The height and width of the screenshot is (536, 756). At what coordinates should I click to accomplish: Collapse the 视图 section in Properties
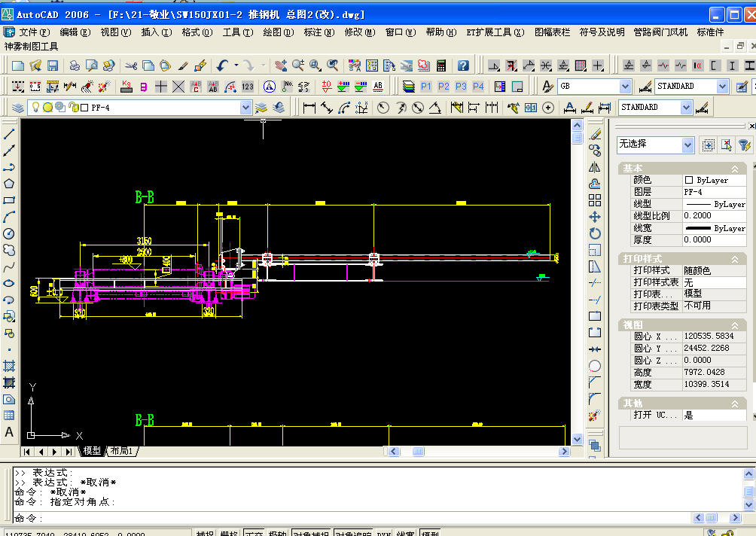[735, 325]
